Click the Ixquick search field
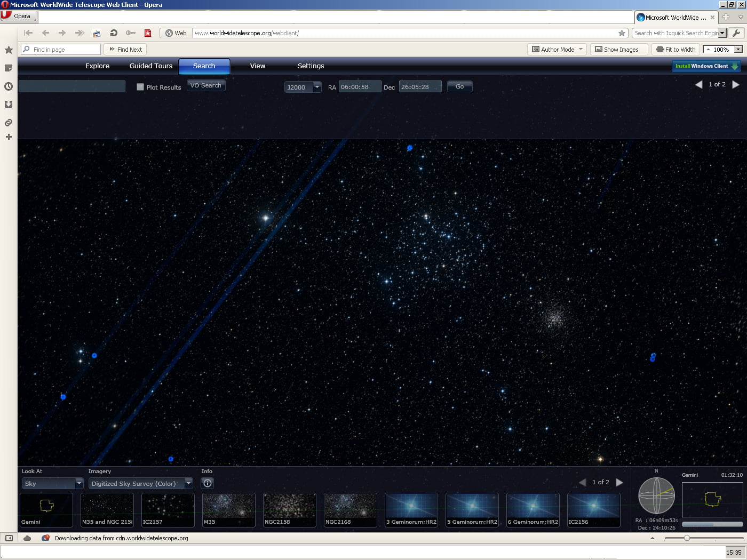 (676, 33)
